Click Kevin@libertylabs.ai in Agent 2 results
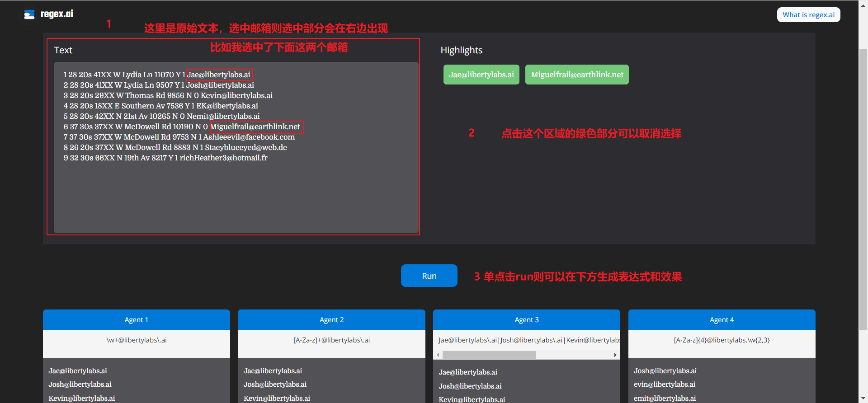868x403 pixels. [277, 398]
